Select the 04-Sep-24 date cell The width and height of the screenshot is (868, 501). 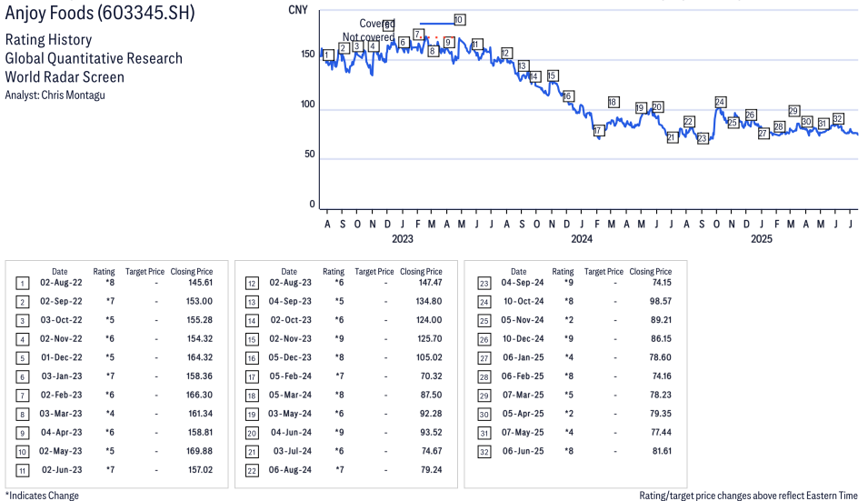(523, 283)
